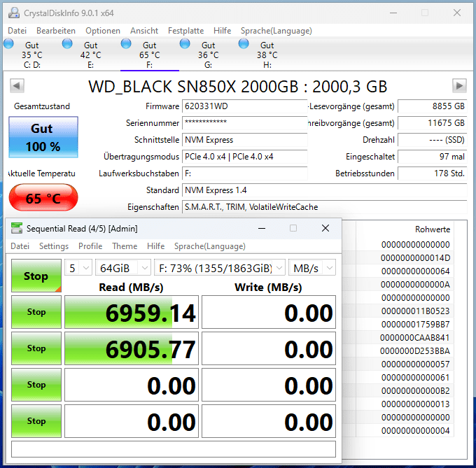Image resolution: width=476 pixels, height=468 pixels.
Task: Open the test count dropdown showing 5
Action: pyautogui.click(x=78, y=268)
